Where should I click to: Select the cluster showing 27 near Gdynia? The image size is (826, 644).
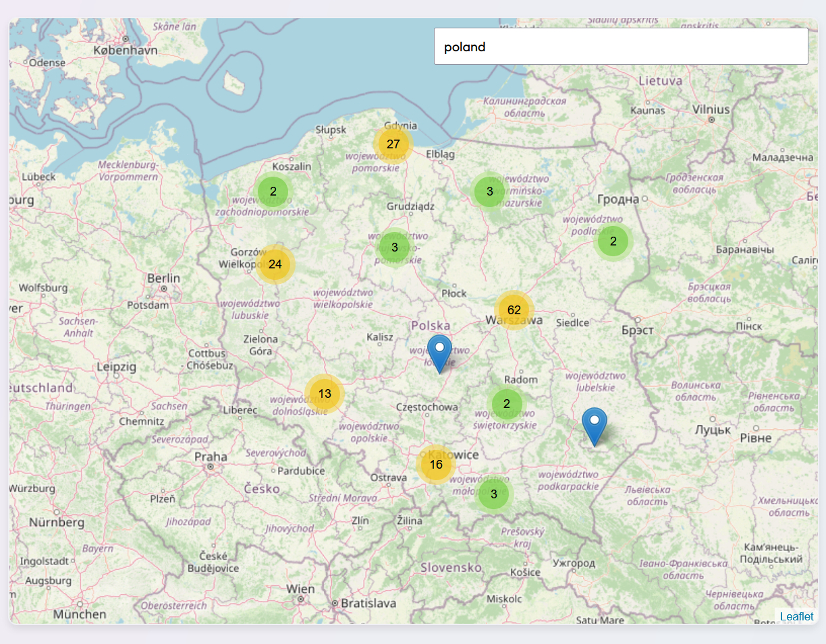tap(393, 144)
